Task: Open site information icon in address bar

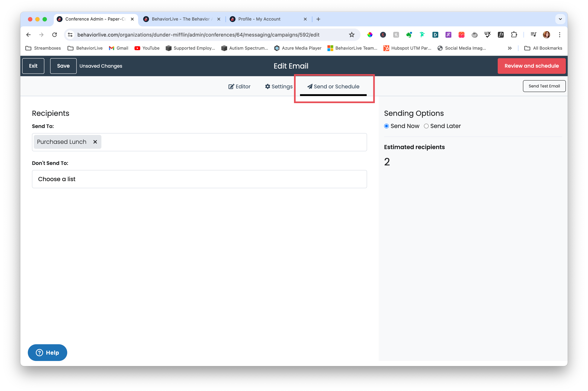Action: [71, 35]
